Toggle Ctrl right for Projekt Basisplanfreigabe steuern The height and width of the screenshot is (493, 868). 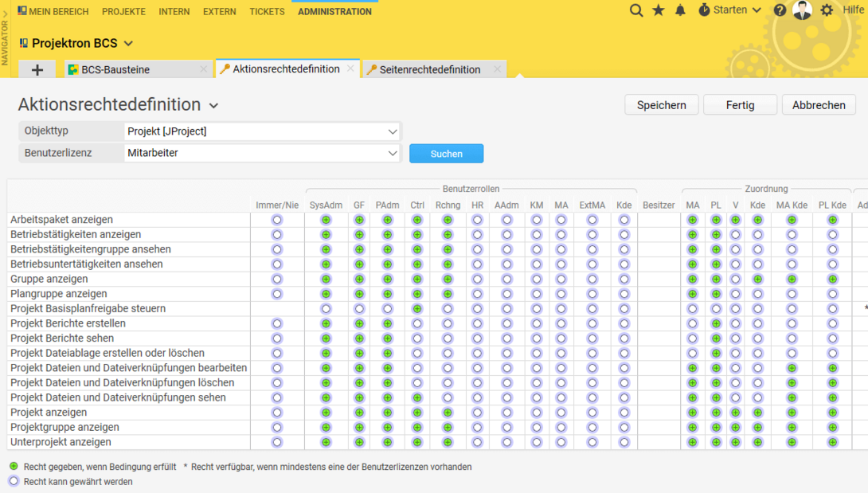point(417,308)
